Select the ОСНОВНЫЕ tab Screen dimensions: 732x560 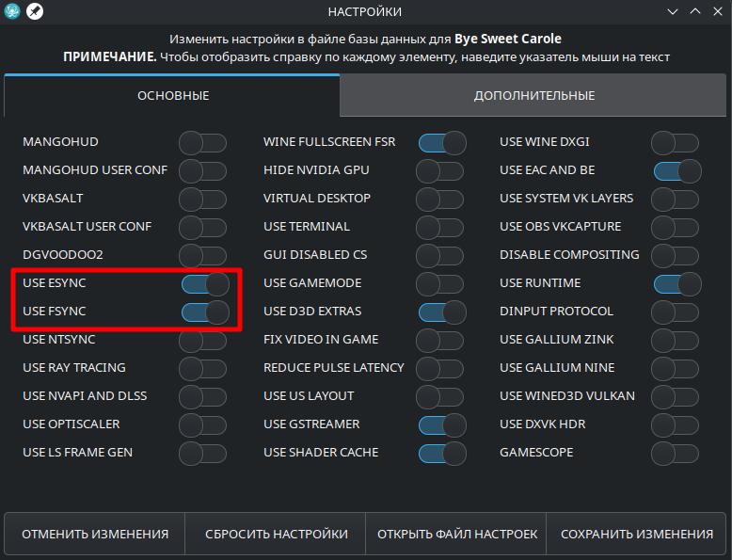pos(173,95)
